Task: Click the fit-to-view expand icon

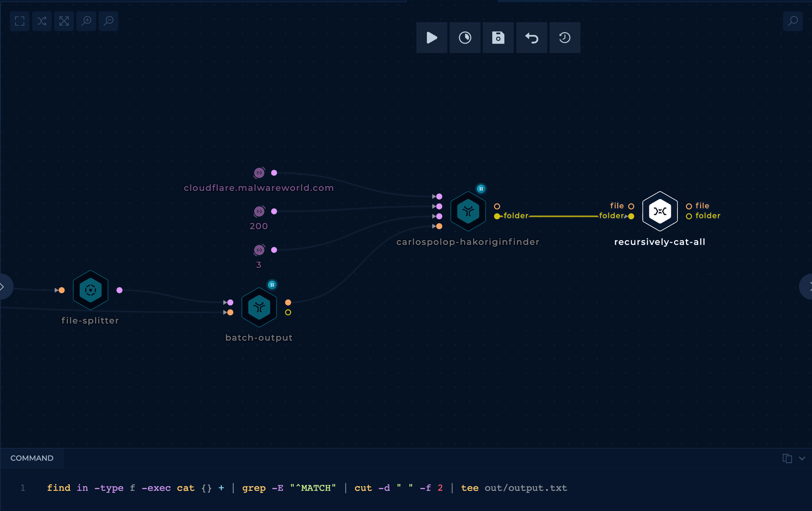Action: pyautogui.click(x=64, y=21)
